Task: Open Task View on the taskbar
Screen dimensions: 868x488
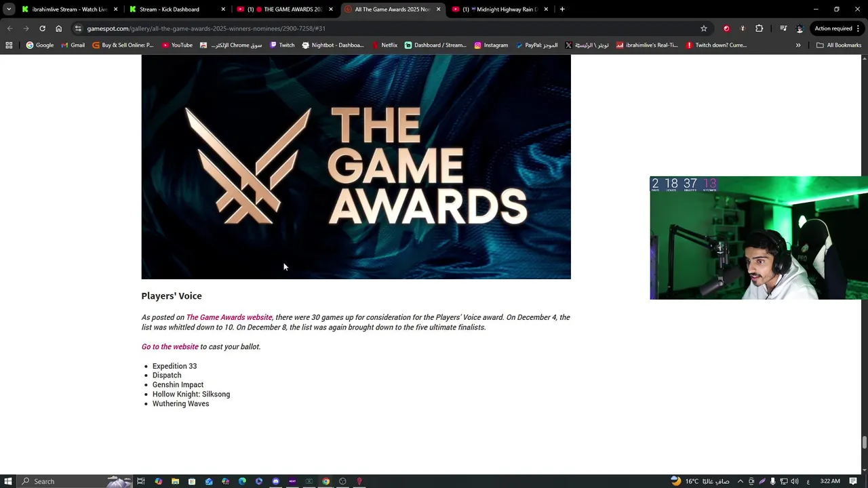Action: click(x=141, y=481)
